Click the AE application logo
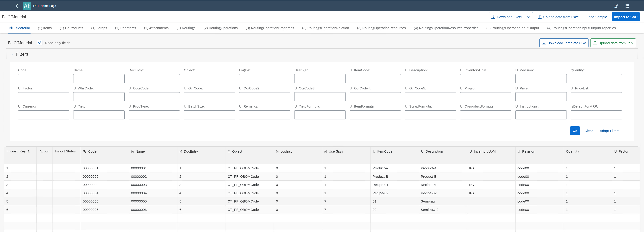 (x=27, y=6)
